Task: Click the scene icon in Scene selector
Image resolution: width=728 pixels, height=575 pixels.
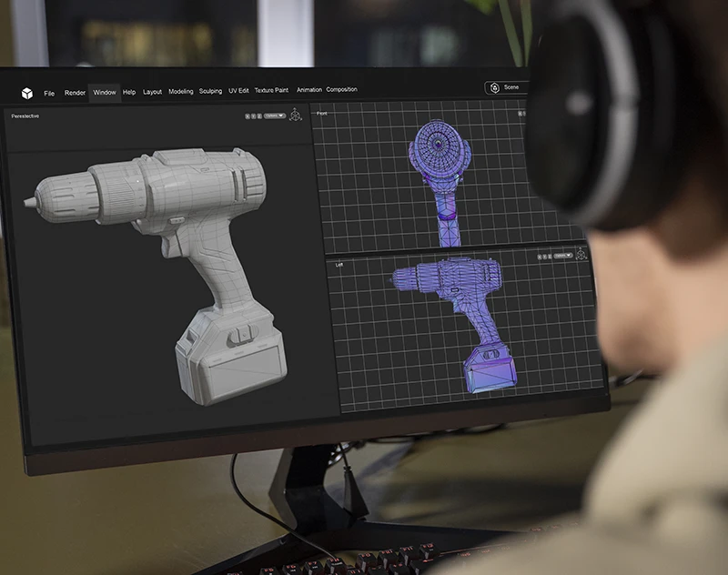Action: (x=495, y=87)
